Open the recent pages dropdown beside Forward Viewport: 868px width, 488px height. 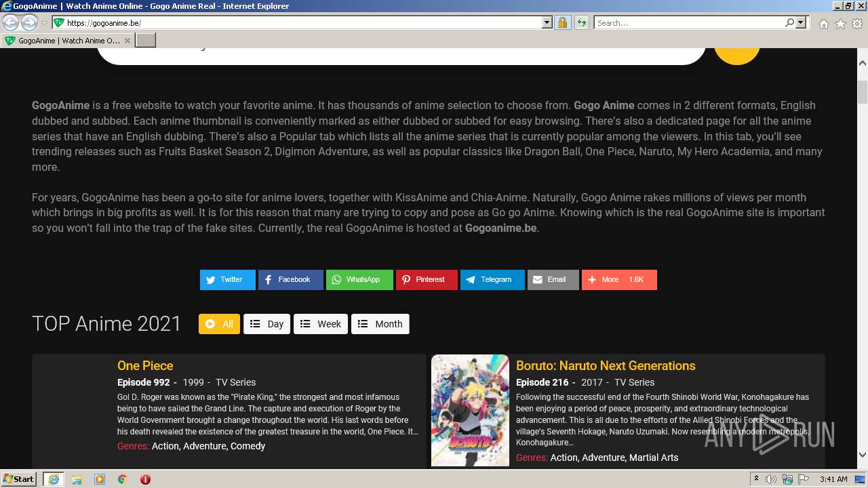(44, 23)
